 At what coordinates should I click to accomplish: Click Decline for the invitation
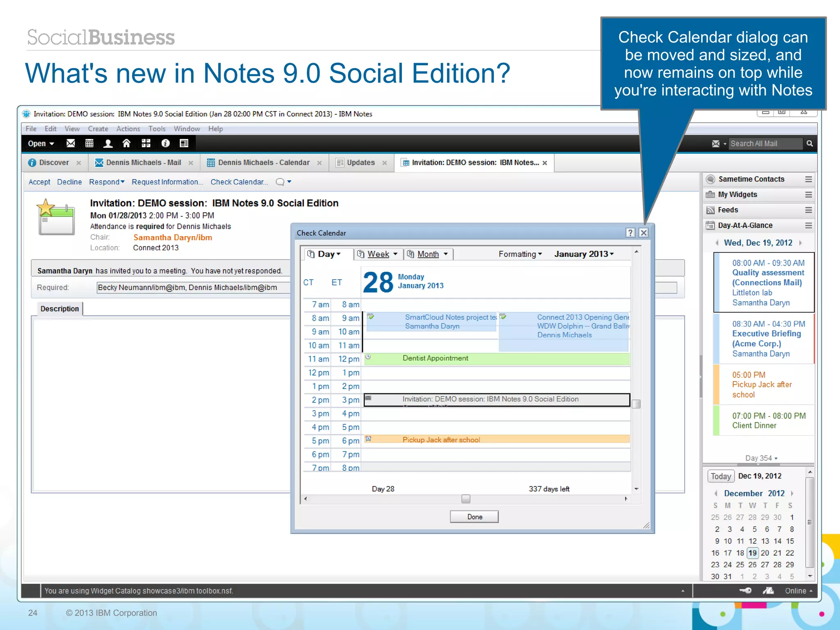point(69,182)
